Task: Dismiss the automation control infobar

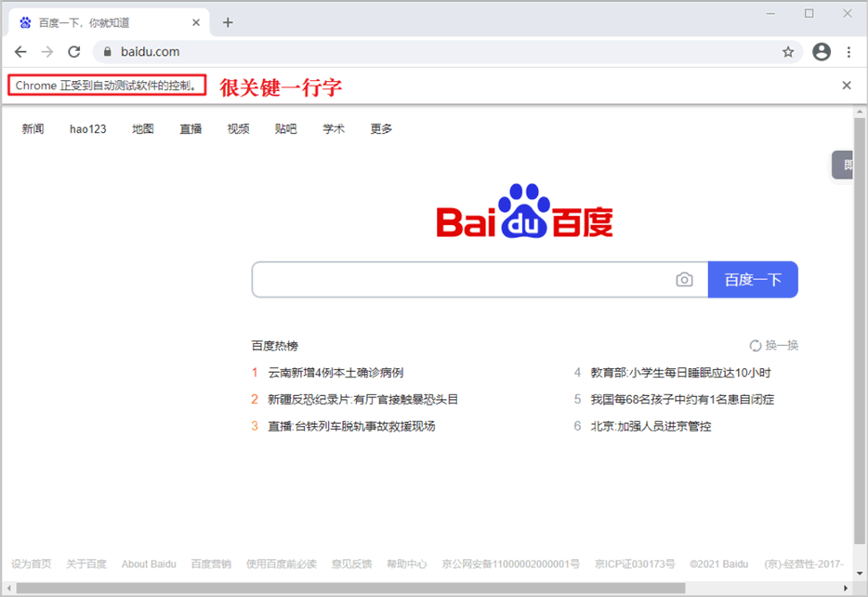Action: click(x=846, y=86)
